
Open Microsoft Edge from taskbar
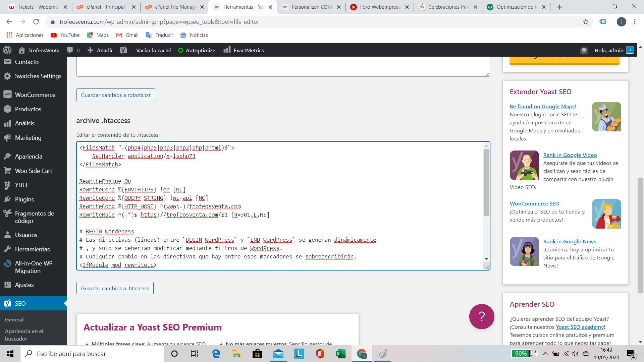(x=216, y=354)
